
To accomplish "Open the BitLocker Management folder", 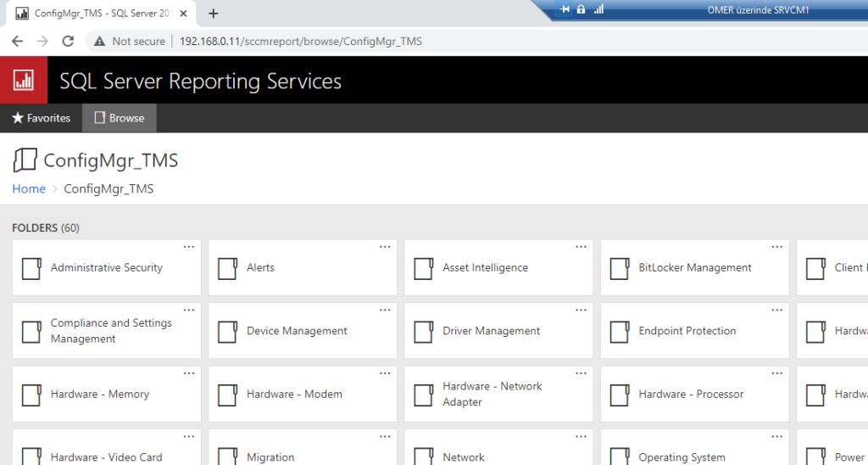I will coord(694,267).
